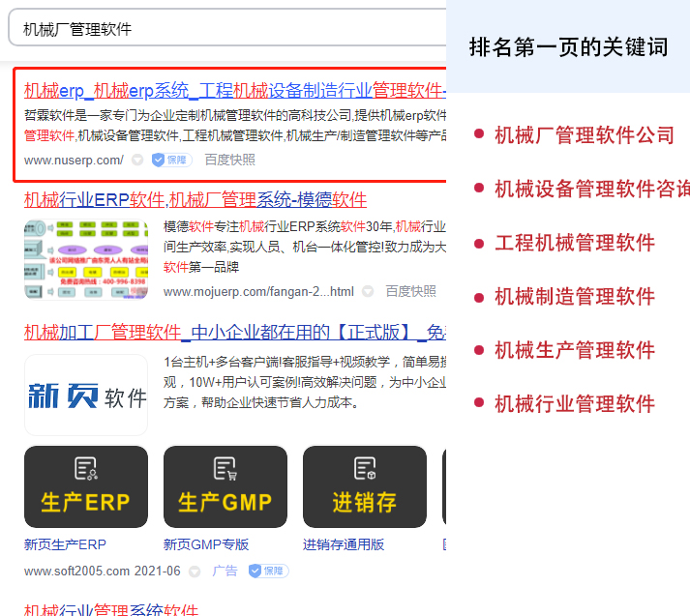Select keyword 机械制造管理软件

pyautogui.click(x=575, y=297)
